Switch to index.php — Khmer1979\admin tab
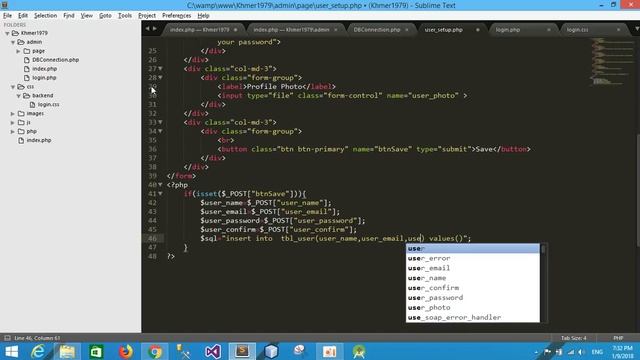Screen dimensions: 640x360 tap(291, 30)
